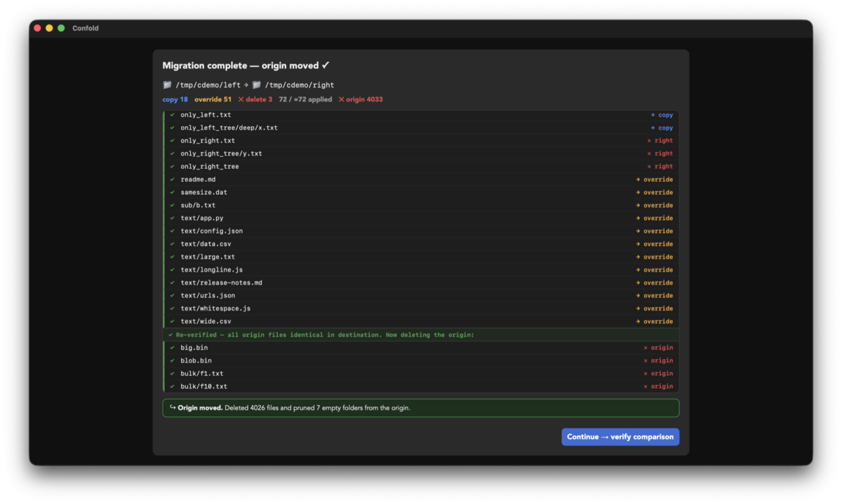Select the "override 51" summary count
Viewport: 842px width, 504px height.
point(213,100)
